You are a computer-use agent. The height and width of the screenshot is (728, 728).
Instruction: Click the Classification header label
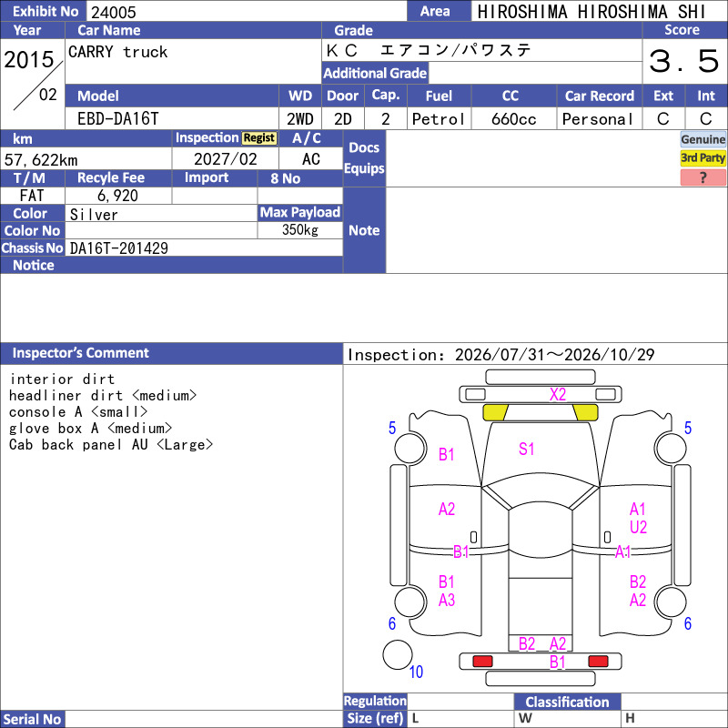(567, 702)
